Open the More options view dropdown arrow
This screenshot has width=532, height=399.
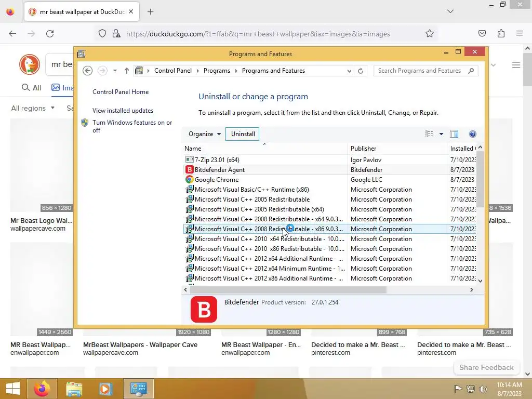click(441, 134)
